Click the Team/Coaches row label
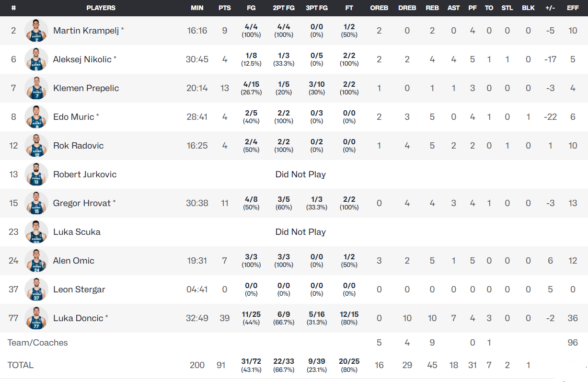This screenshot has width=588, height=382. (38, 343)
